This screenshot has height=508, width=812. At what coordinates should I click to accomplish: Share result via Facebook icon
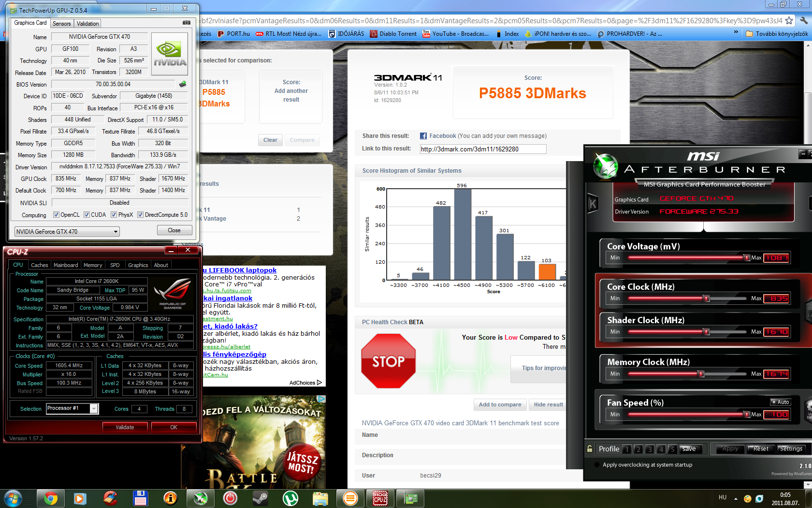tap(423, 136)
